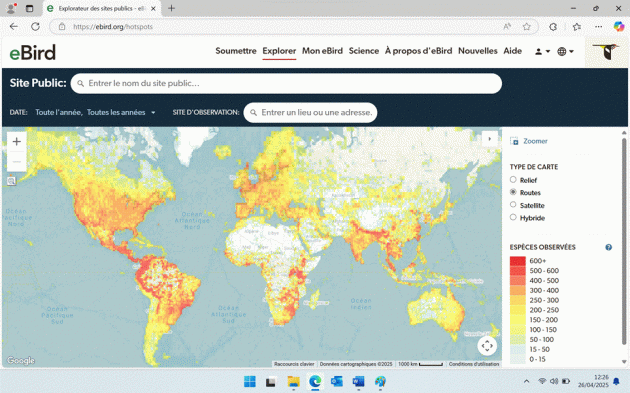Close the Explorateur des sites publics tab
Screen dimensions: 630x393
point(153,8)
